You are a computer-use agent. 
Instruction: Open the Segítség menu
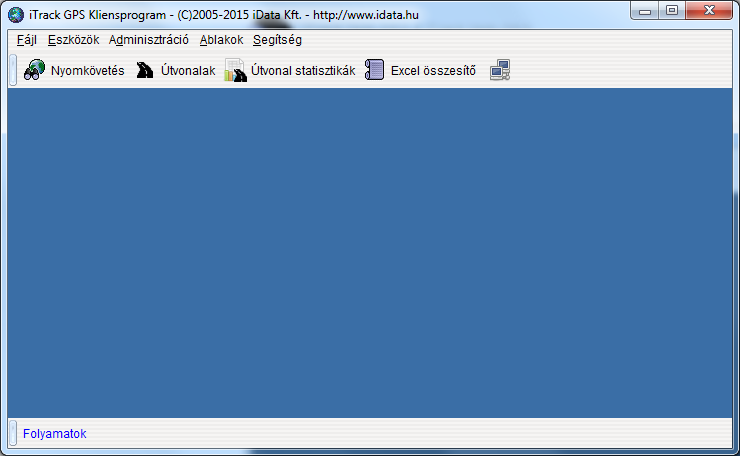click(x=277, y=40)
